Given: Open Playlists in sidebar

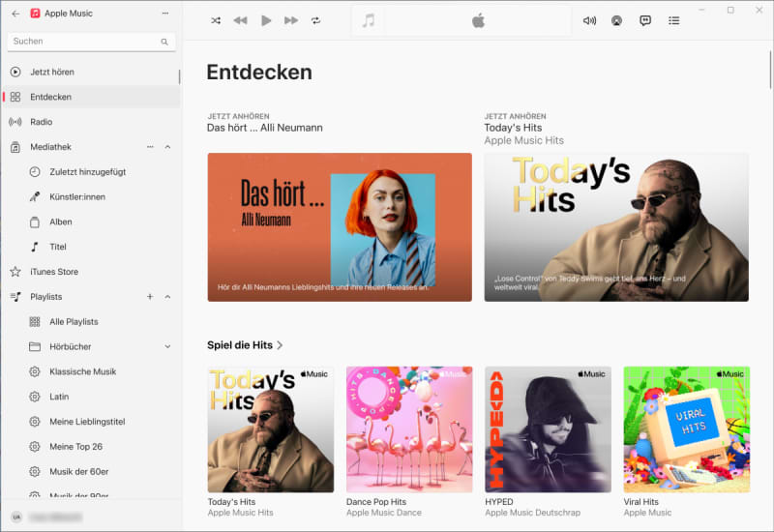Looking at the screenshot, I should click(x=45, y=297).
